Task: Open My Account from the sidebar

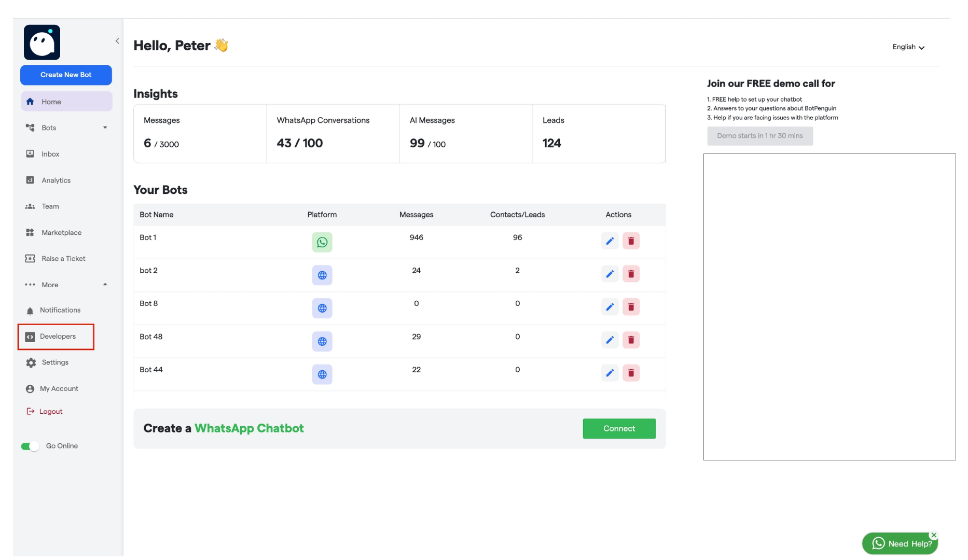Action: 59,388
